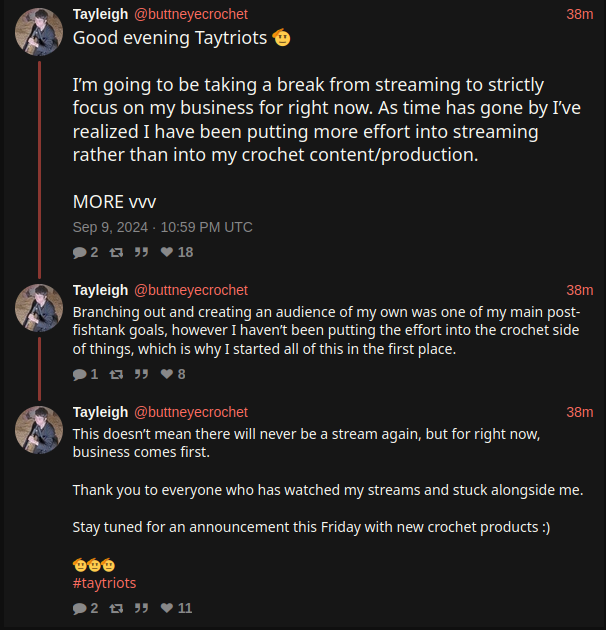Quote the last tweet in thread

click(x=141, y=608)
